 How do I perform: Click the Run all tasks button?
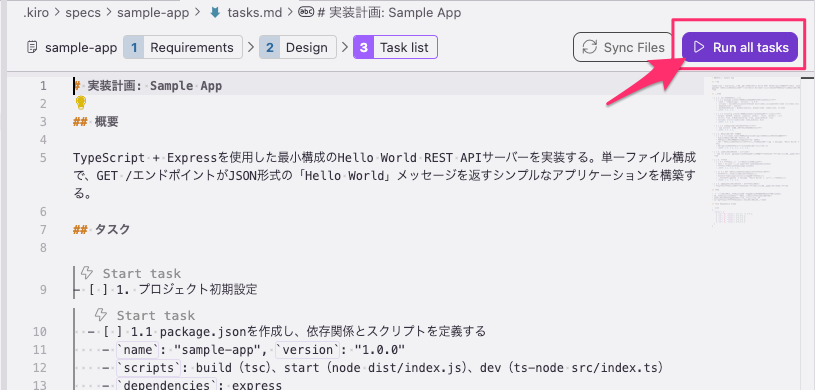pyautogui.click(x=740, y=47)
